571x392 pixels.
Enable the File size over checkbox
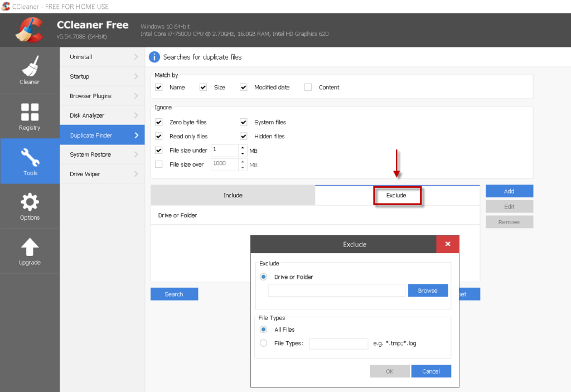coord(159,164)
